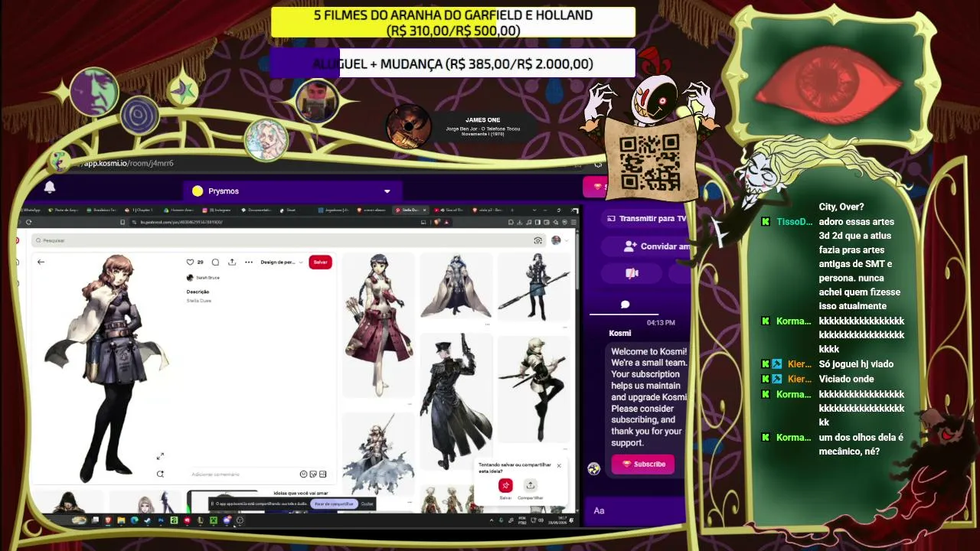Click the red Salvar pin icon in popup
Screen dimensions: 980x551
505,485
